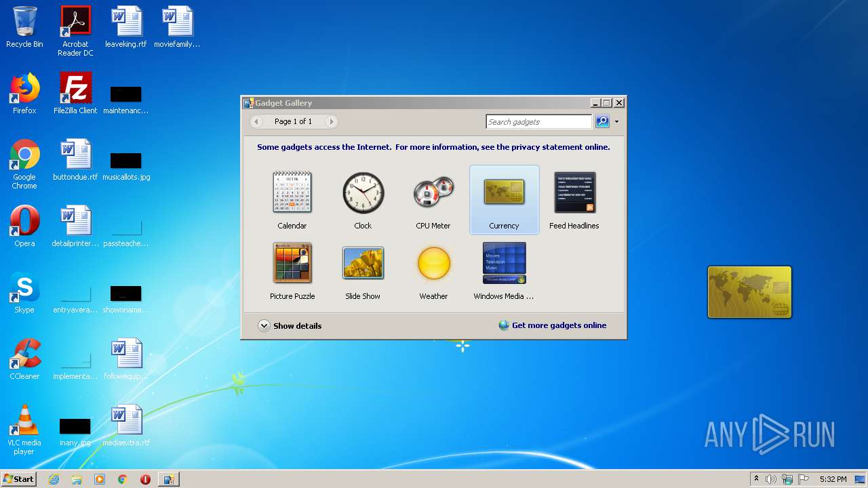The image size is (868, 488).
Task: Focus the Search gadgets field
Action: point(539,122)
